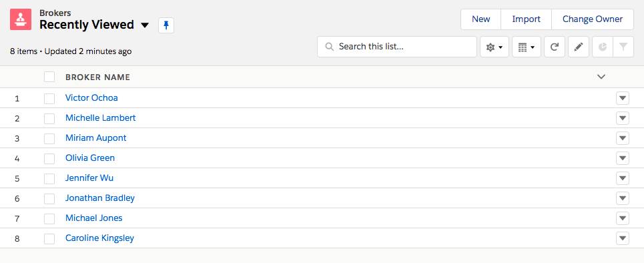The width and height of the screenshot is (644, 263).
Task: Expand the Recently Viewed list dropdown
Action: tap(145, 25)
